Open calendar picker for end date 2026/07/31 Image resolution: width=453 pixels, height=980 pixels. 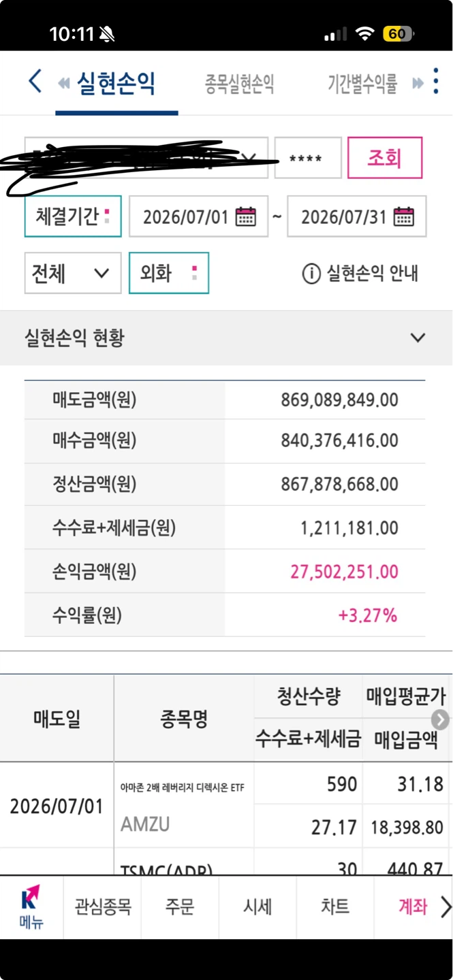(404, 217)
